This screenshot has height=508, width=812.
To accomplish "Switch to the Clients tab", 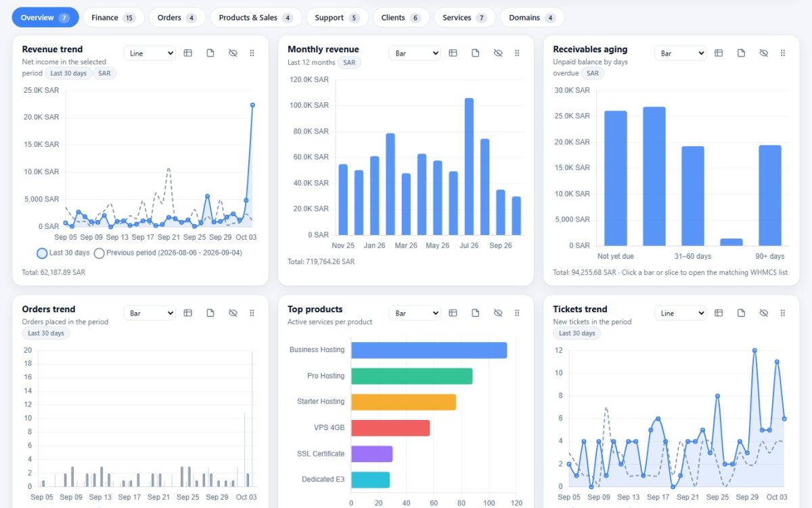I will [x=401, y=18].
